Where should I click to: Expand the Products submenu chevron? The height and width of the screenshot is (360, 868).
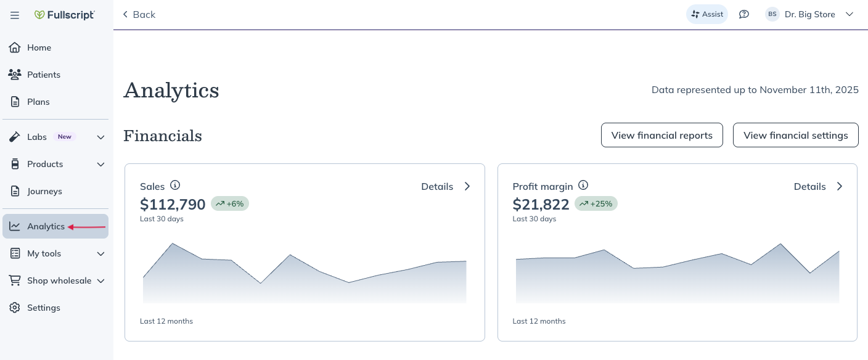[101, 164]
